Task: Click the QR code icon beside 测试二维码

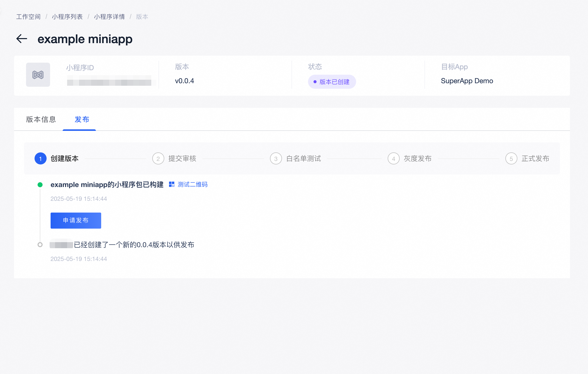Action: point(172,184)
